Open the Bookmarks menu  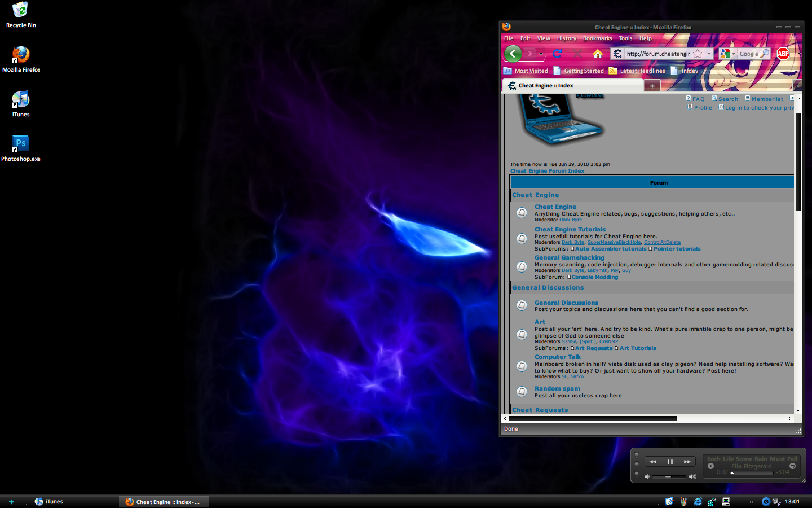pyautogui.click(x=597, y=38)
